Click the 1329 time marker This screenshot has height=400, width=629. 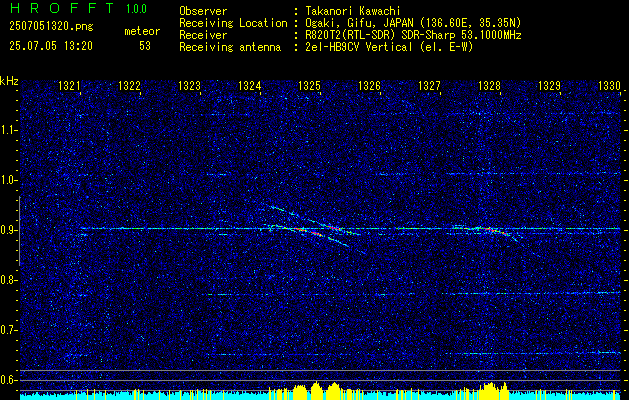(549, 86)
